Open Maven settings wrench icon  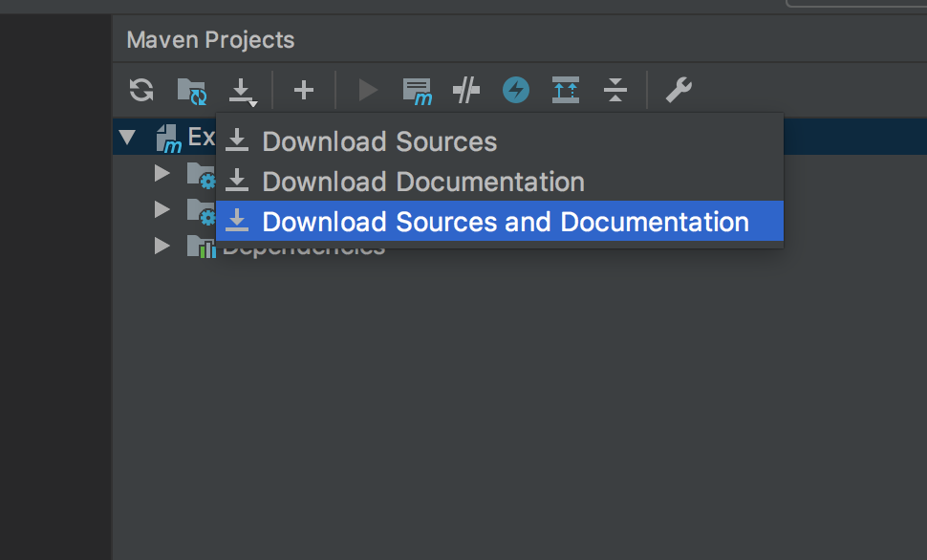679,91
